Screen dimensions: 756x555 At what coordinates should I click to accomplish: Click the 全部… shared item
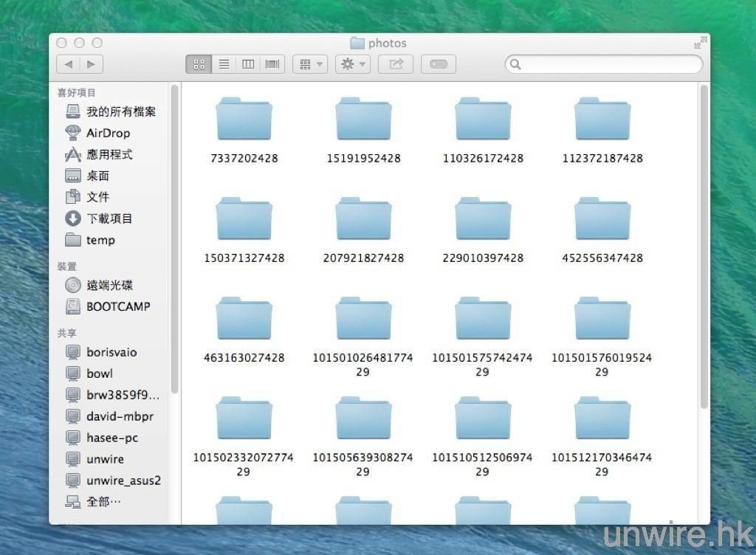103,502
